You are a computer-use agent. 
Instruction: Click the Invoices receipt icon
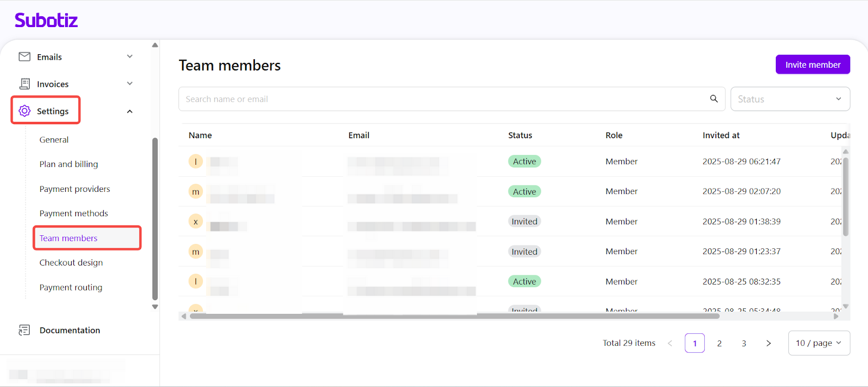24,84
